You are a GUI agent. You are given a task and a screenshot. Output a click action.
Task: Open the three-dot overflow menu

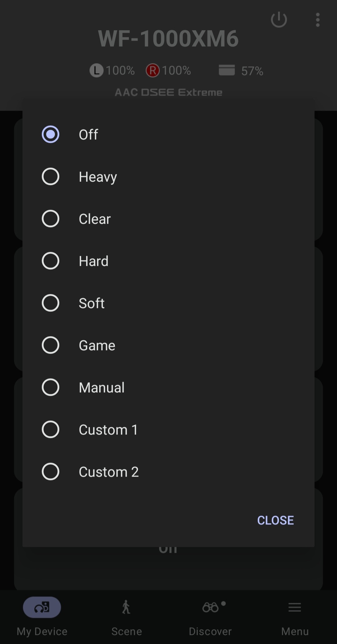(317, 20)
